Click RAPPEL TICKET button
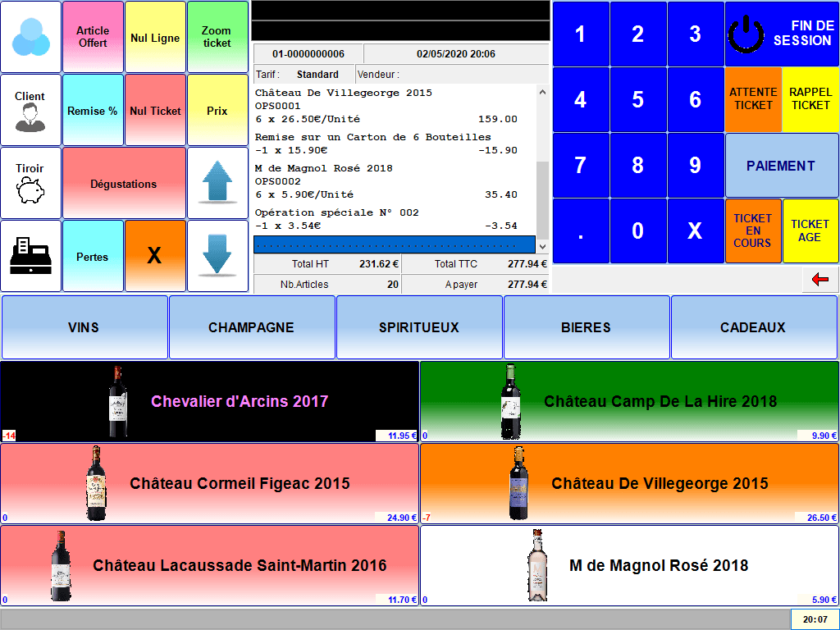The width and height of the screenshot is (840, 630). pyautogui.click(x=810, y=99)
